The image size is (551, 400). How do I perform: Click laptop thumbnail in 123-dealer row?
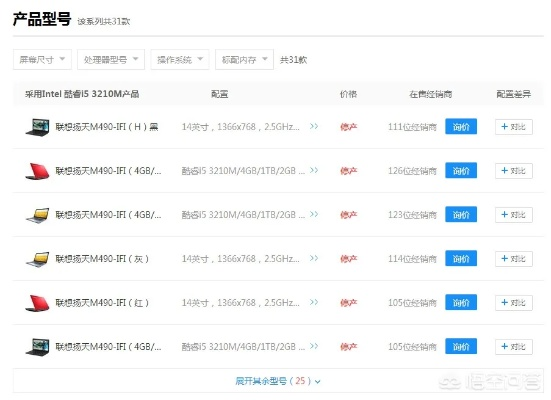pyautogui.click(x=37, y=215)
